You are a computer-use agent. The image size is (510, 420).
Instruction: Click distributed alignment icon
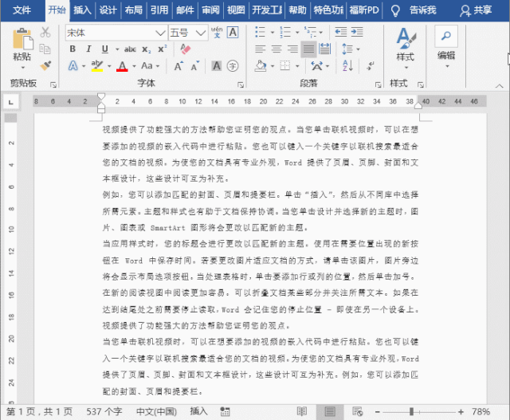(x=324, y=49)
